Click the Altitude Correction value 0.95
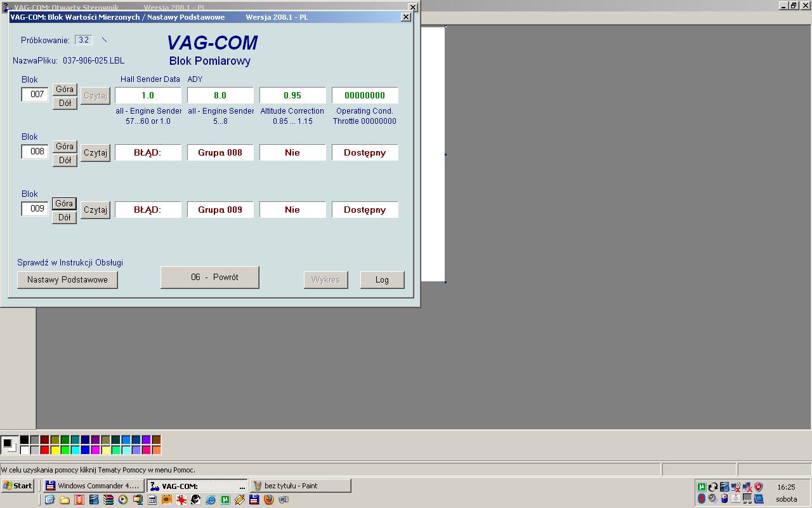 [292, 95]
